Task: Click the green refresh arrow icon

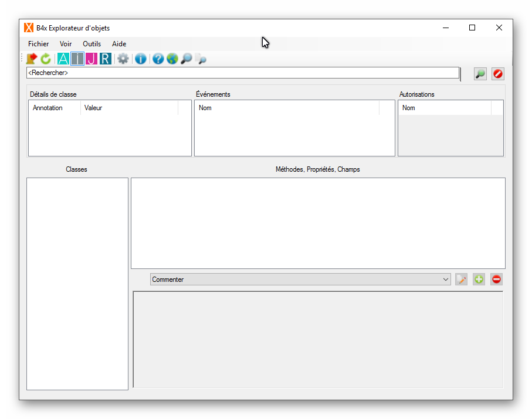Action: [x=46, y=59]
